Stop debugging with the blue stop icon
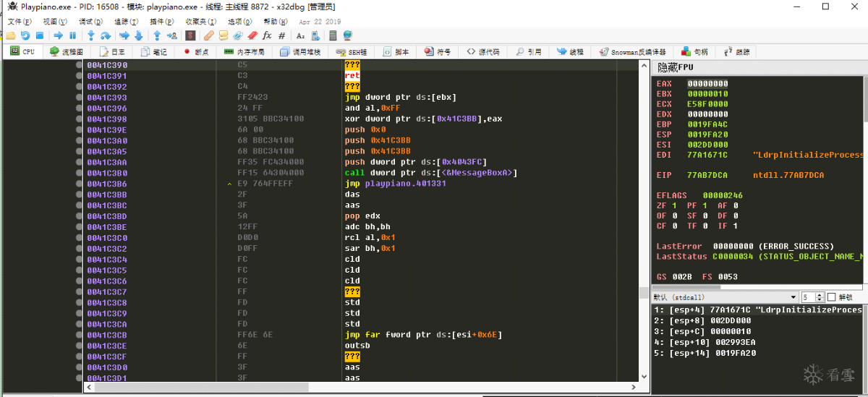Image resolution: width=868 pixels, height=397 pixels. [x=40, y=35]
